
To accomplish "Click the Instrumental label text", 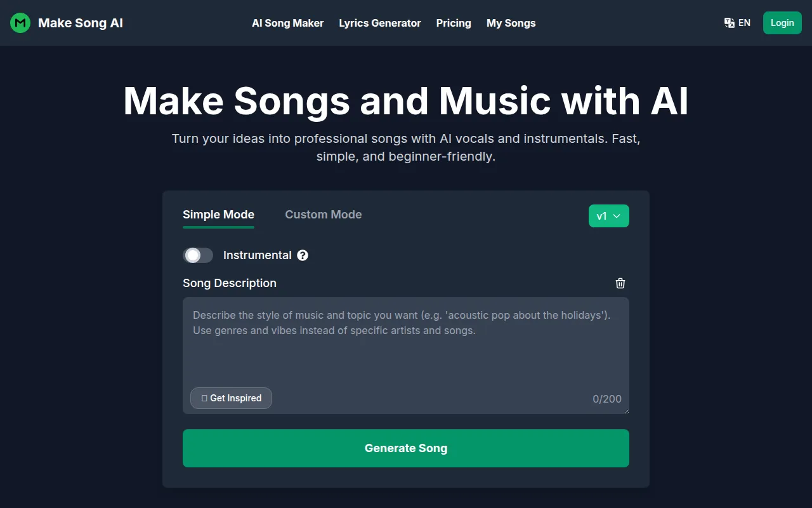I will [257, 255].
